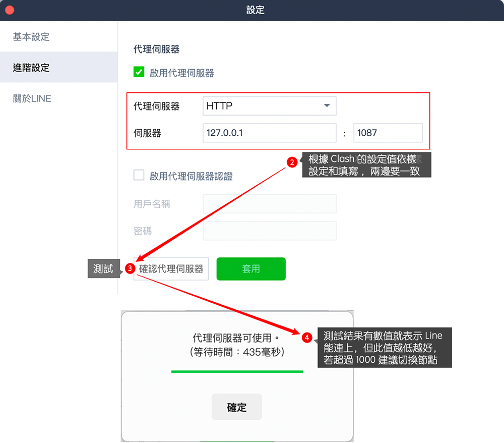Click the 127.0.0.1 server address field
The width and height of the screenshot is (504, 443).
269,133
